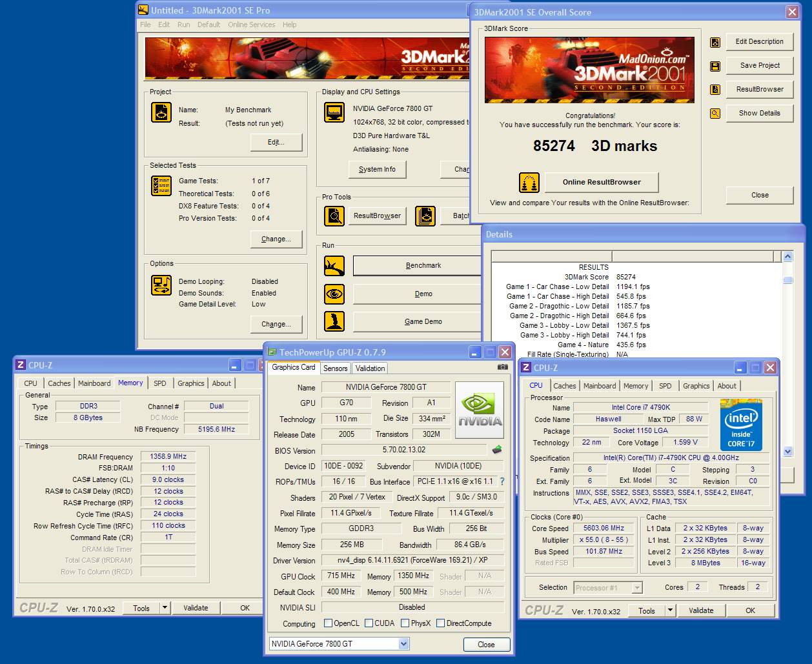Click the GPU-Z BIOS save chip icon
Image resolution: width=812 pixels, height=664 pixels.
(x=497, y=450)
